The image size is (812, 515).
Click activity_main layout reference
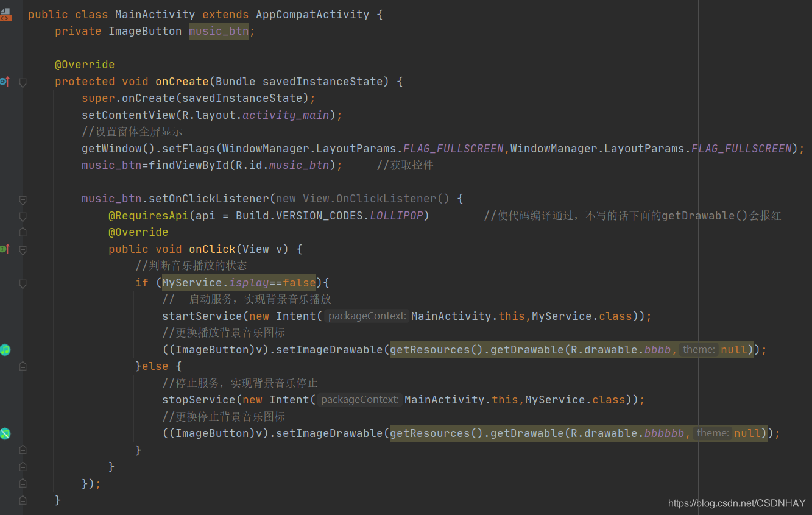click(x=286, y=115)
